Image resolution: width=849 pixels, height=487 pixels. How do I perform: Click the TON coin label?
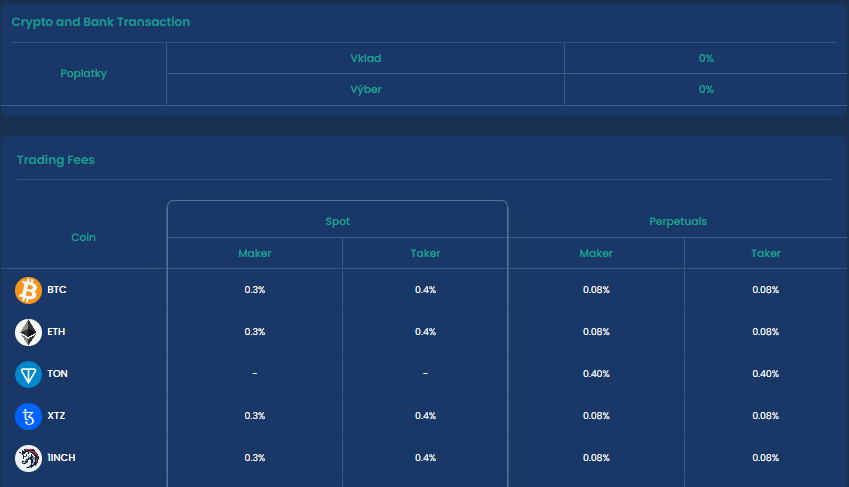coord(57,374)
